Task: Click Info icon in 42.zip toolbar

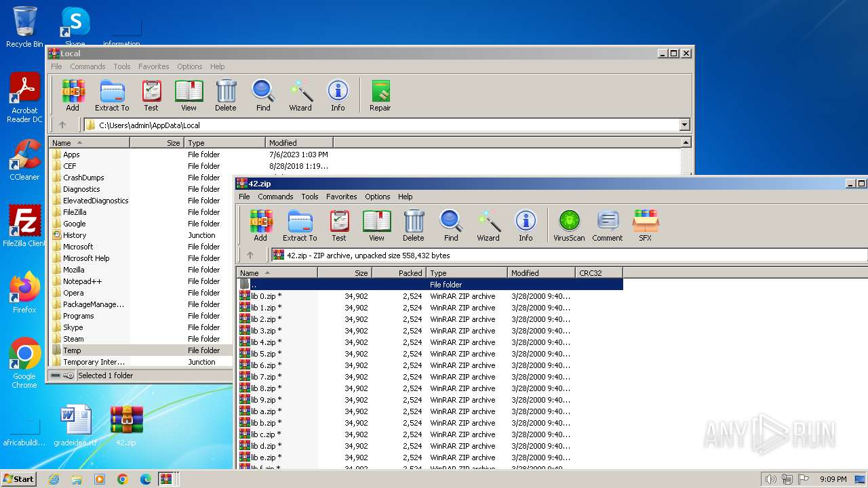Action: tap(526, 225)
